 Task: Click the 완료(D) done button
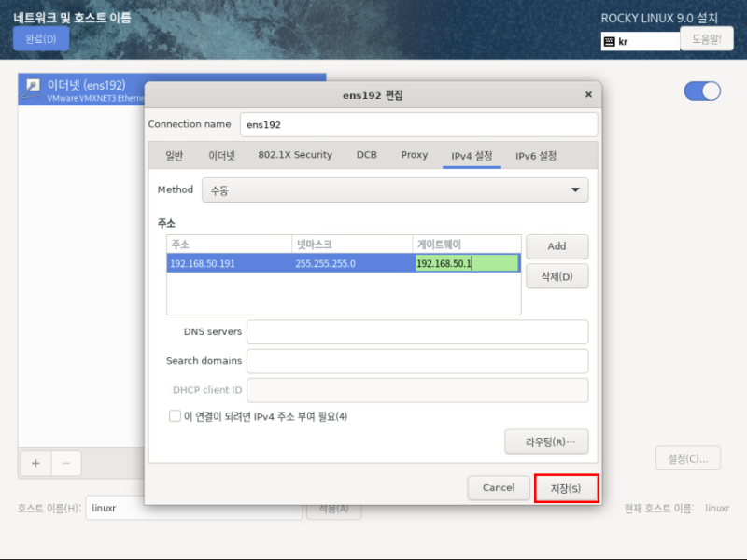[41, 39]
